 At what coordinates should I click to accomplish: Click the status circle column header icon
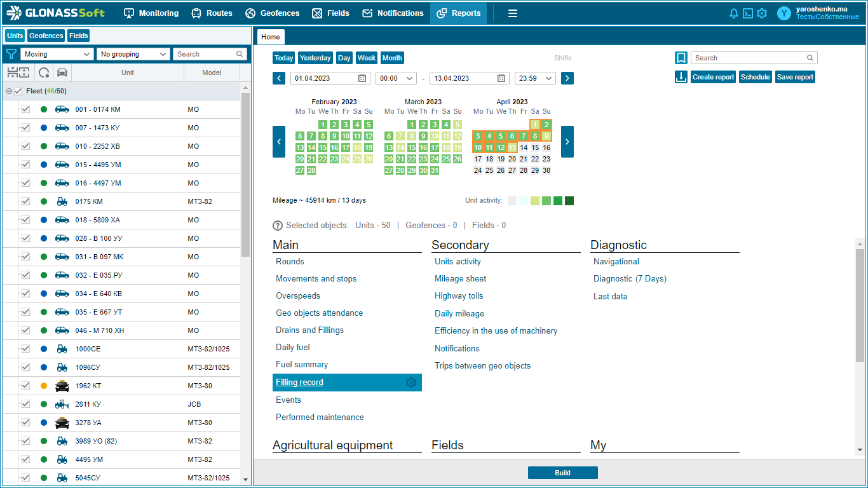tap(44, 72)
